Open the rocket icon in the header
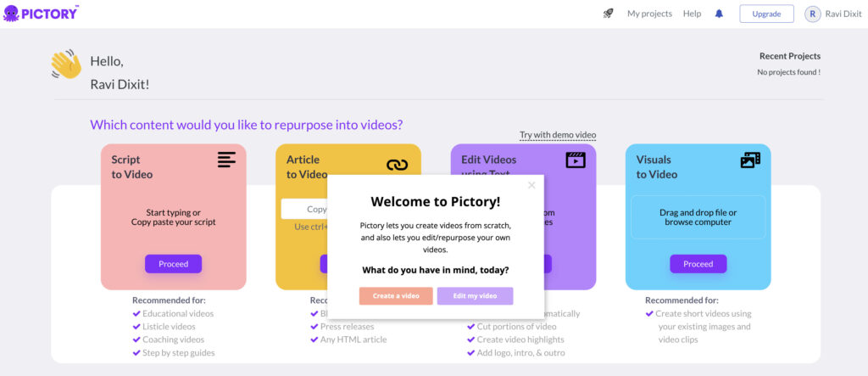This screenshot has width=868, height=376. (x=609, y=14)
